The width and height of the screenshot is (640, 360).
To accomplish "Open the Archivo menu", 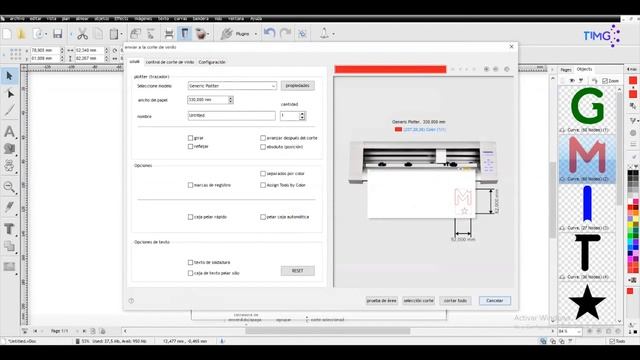I will click(17, 19).
